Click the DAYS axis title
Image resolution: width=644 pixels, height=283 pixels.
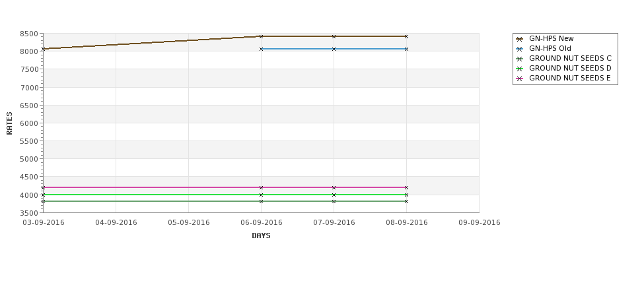pos(261,236)
